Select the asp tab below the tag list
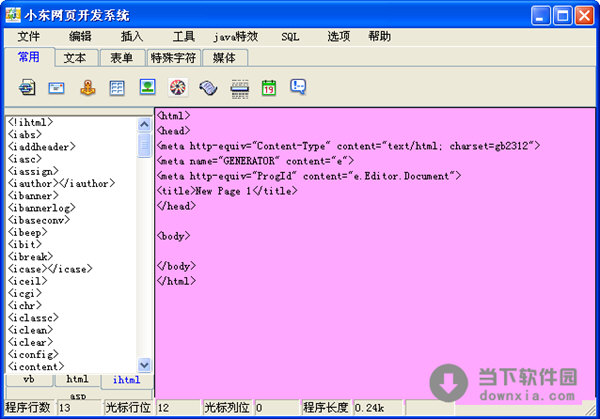This screenshot has width=600, height=419. click(78, 395)
